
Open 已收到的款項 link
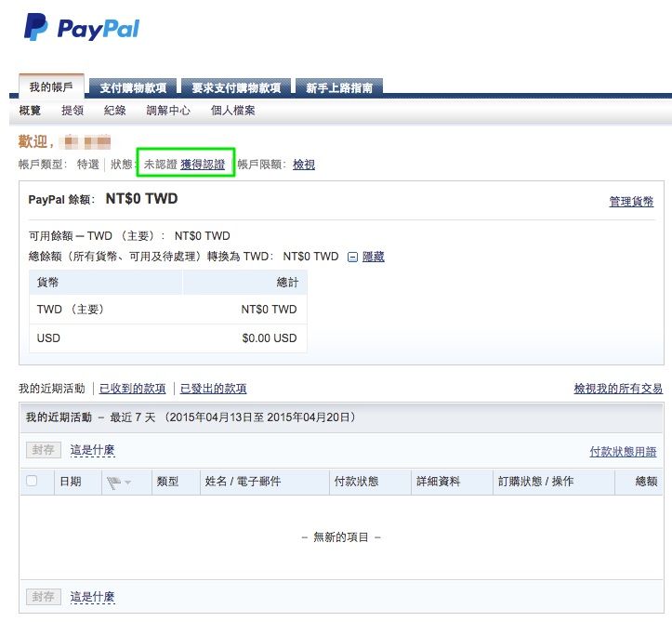pos(132,389)
